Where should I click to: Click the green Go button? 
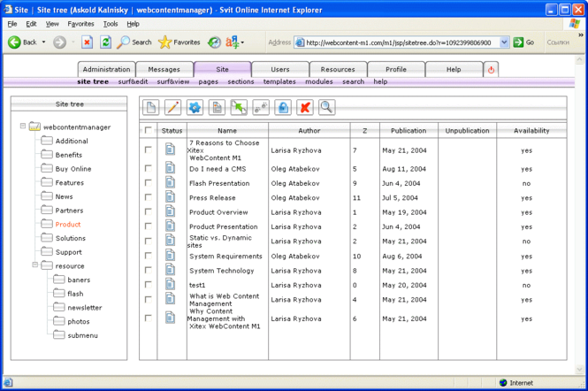pos(523,42)
